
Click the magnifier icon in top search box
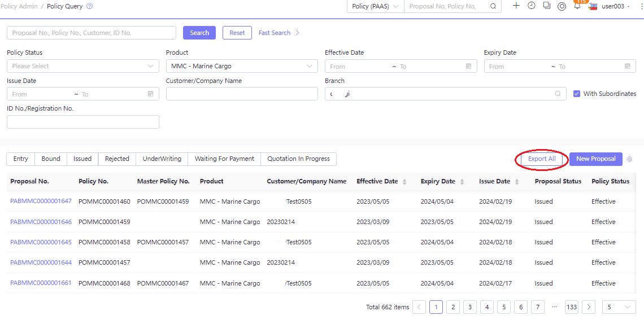493,7
